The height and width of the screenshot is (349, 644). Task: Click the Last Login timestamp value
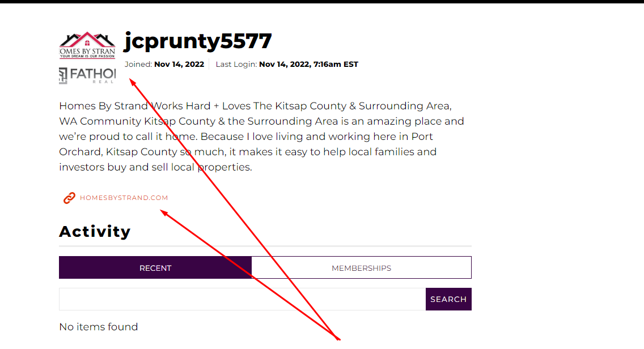tap(308, 65)
